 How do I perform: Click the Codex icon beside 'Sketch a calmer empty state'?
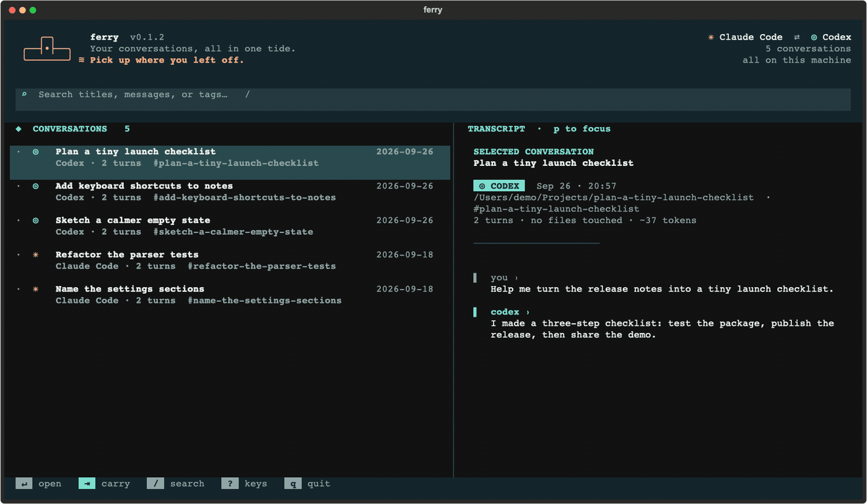(x=36, y=220)
